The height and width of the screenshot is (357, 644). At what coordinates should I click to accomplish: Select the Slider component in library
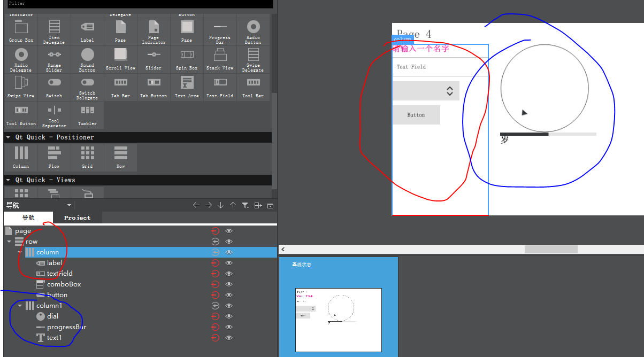click(154, 59)
